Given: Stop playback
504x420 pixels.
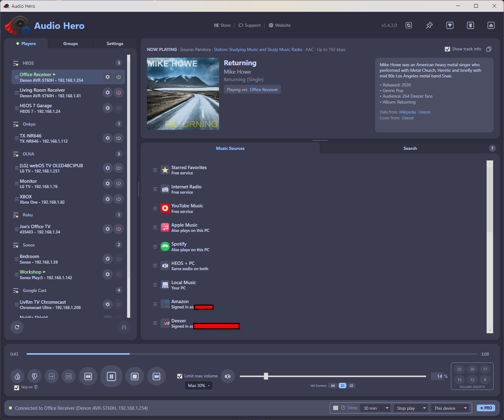Looking at the screenshot, I should pos(135,376).
